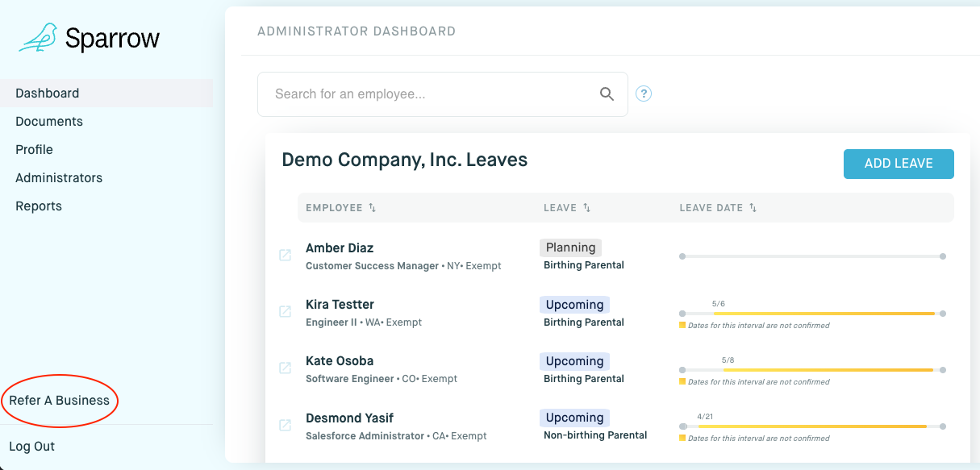Image resolution: width=980 pixels, height=470 pixels.
Task: Open Kira Testter's record via the external link icon
Action: pos(285,312)
